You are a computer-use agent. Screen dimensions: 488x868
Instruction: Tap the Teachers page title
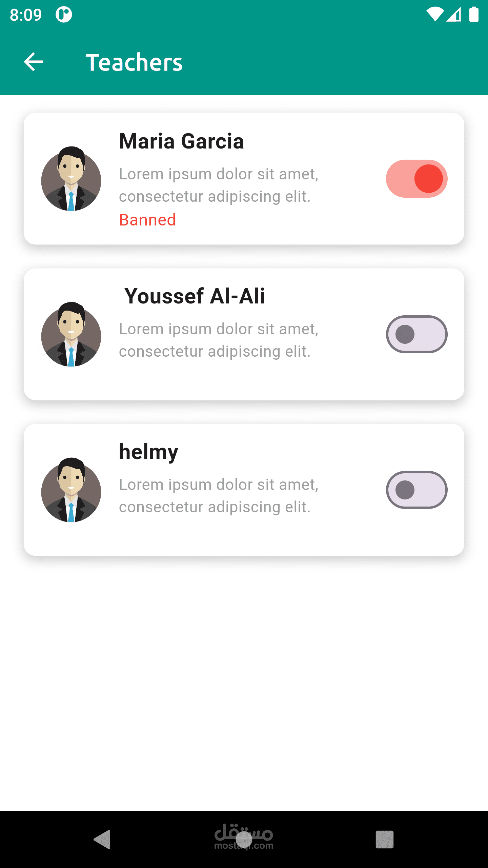134,62
